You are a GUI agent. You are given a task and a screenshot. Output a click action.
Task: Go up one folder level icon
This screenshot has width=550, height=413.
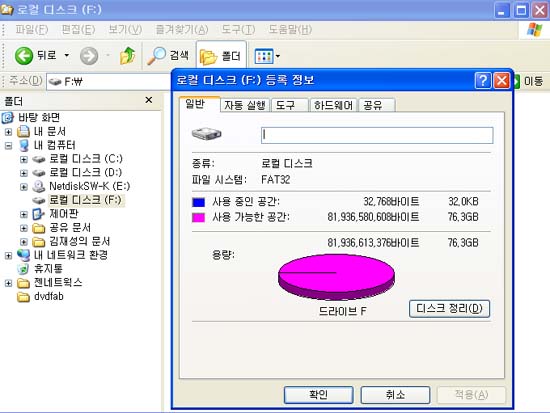coord(127,55)
